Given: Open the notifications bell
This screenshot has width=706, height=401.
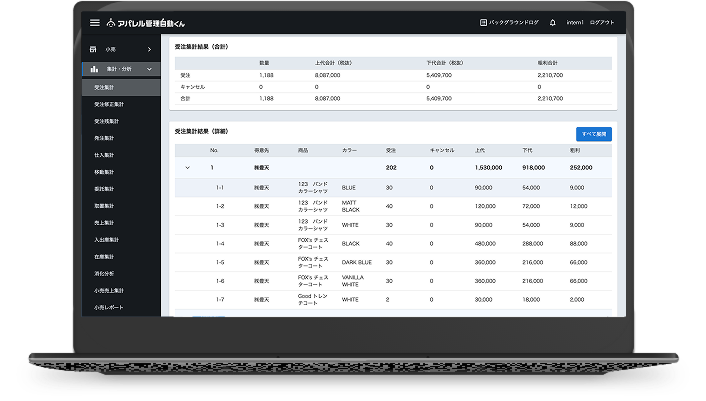Looking at the screenshot, I should coord(553,22).
